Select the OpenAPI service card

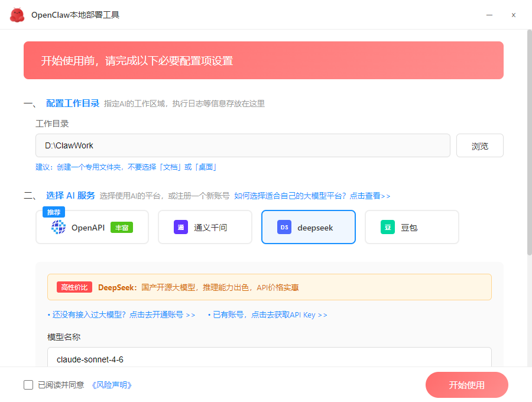pyautogui.click(x=92, y=227)
